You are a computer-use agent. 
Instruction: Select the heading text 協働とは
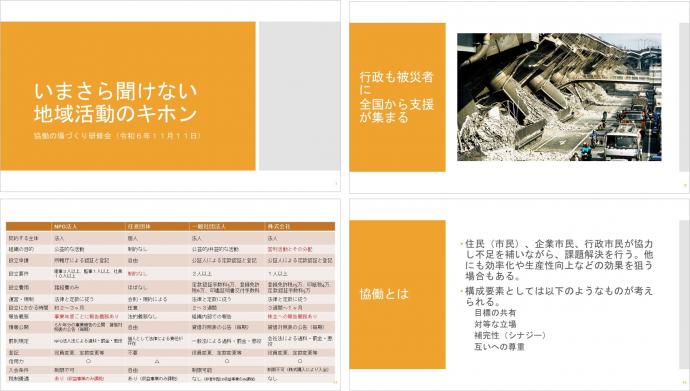click(384, 294)
